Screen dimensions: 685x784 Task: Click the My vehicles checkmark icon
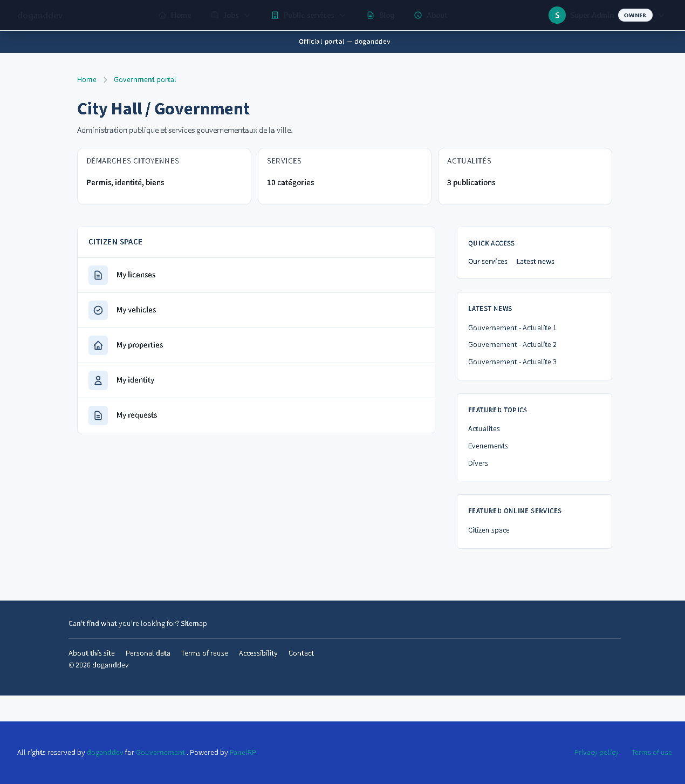[x=98, y=310]
